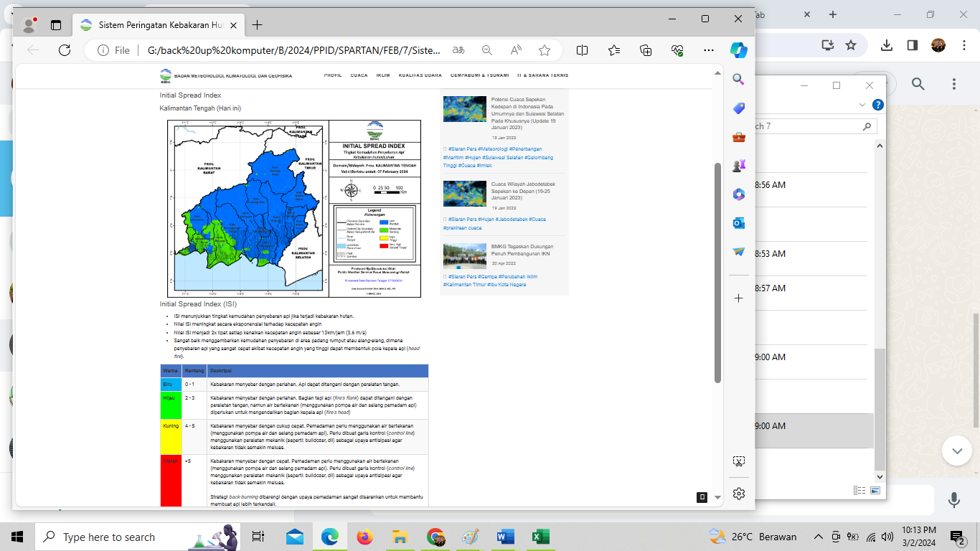Click WhatsApp scroll-to-bottom chevron button

coord(956,451)
